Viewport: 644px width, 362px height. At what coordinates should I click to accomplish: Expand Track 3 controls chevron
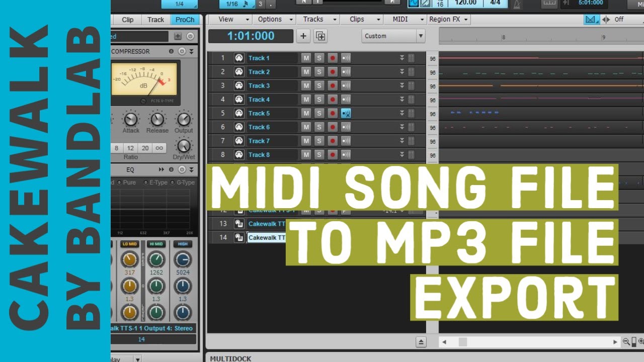402,85
